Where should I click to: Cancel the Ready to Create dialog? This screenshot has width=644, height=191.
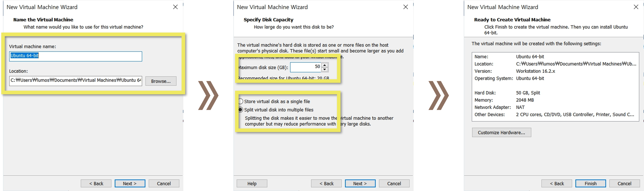click(x=624, y=184)
